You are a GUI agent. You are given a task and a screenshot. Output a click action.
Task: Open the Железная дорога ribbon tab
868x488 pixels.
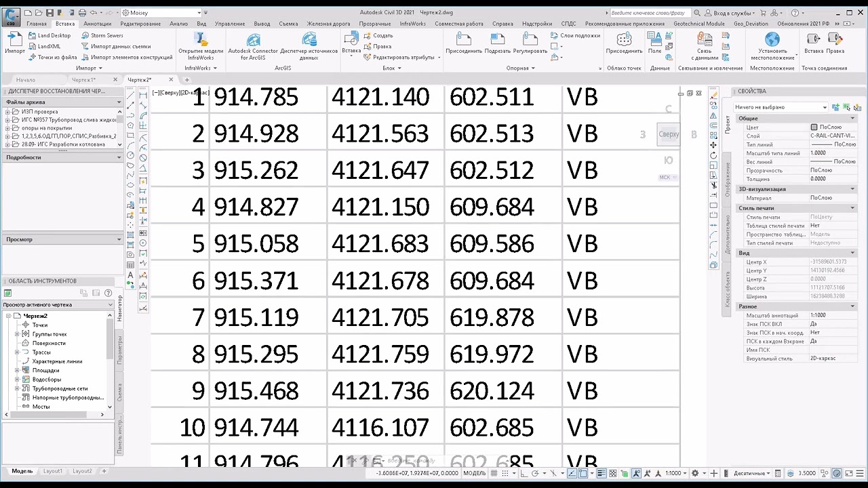coord(328,24)
